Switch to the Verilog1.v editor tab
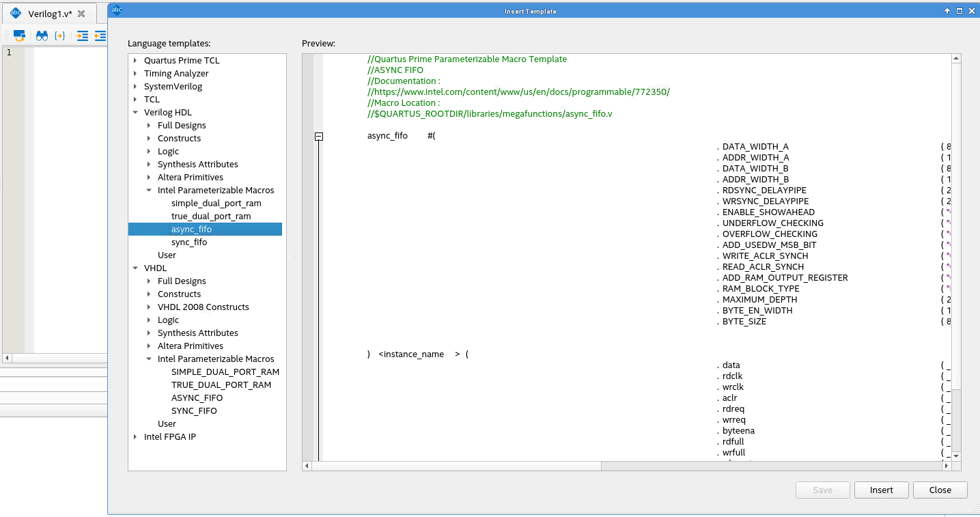Viewport: 980px width, 517px height. click(49, 14)
